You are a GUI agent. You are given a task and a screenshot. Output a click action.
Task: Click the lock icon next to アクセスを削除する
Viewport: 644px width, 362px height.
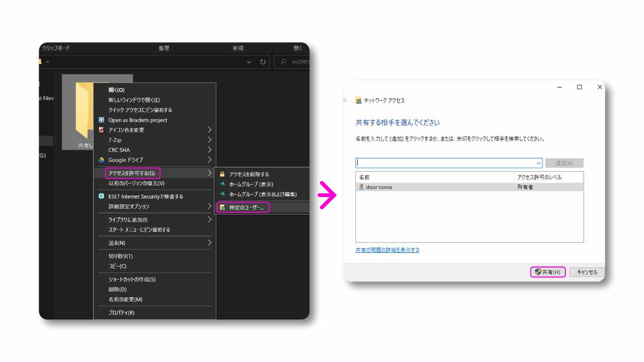[x=222, y=173]
